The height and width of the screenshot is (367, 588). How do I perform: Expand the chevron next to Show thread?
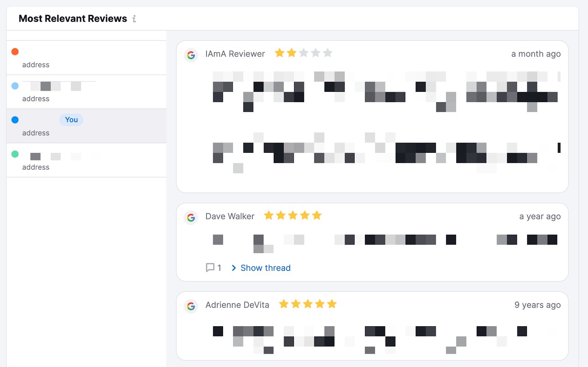[234, 268]
